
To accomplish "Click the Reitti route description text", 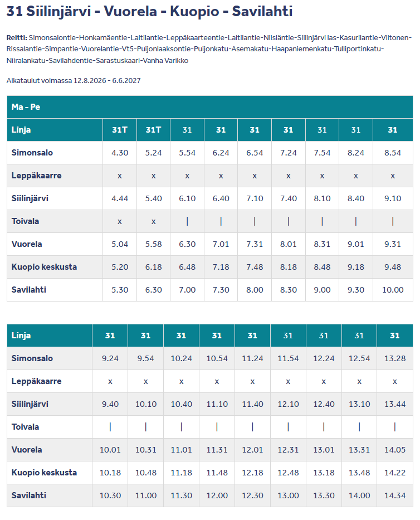I will tap(209, 49).
